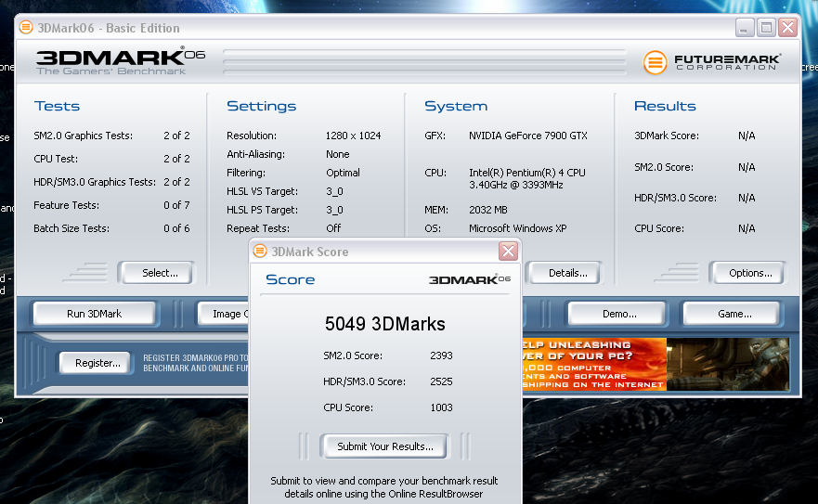Click the System section heading
The height and width of the screenshot is (504, 818).
[x=456, y=106]
